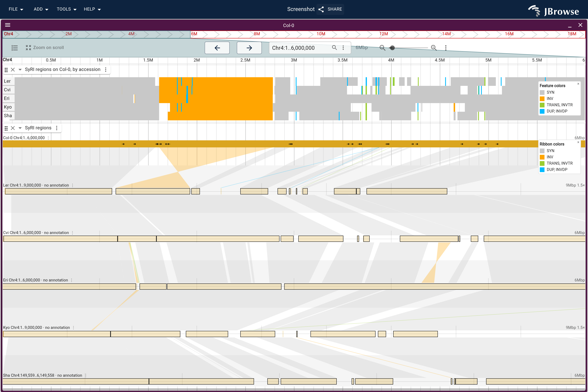Viewport: 588px width, 392px height.
Task: Open the SyRI regions track menu
Action: click(x=57, y=128)
